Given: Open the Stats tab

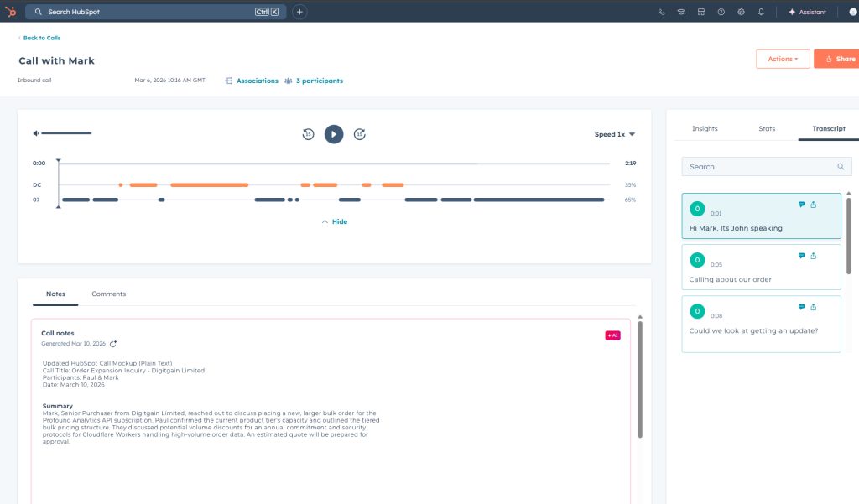Looking at the screenshot, I should (767, 128).
